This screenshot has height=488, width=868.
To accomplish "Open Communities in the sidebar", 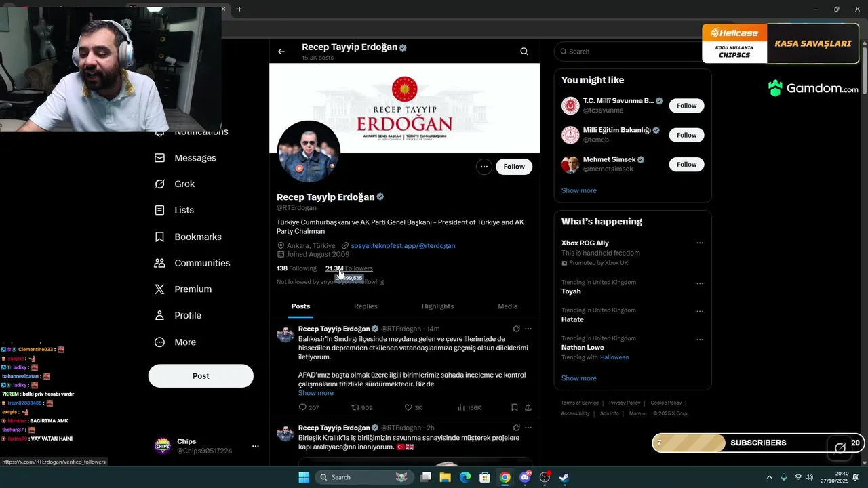I will tap(193, 263).
